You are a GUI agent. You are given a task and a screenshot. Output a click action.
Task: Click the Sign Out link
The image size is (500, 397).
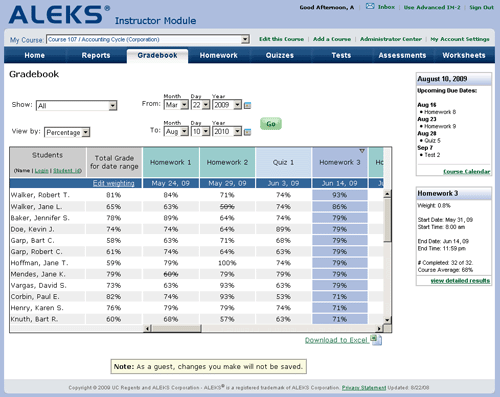(x=481, y=7)
